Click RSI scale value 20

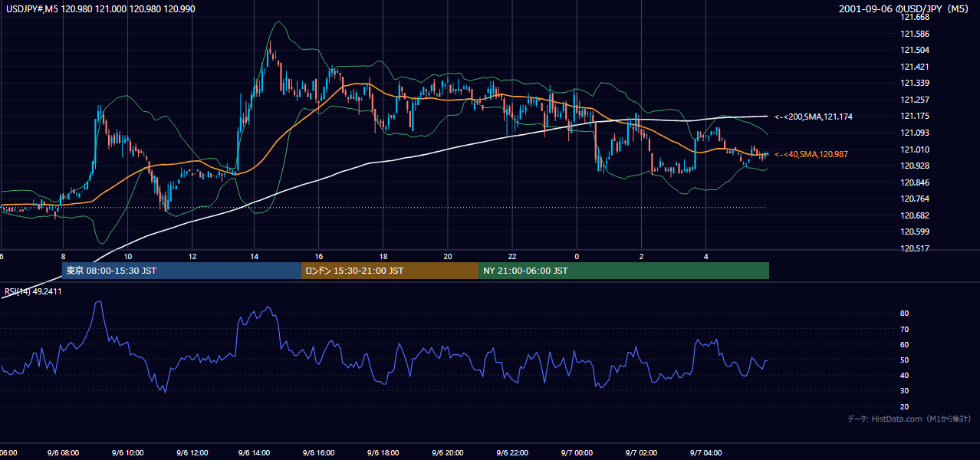[x=905, y=406]
